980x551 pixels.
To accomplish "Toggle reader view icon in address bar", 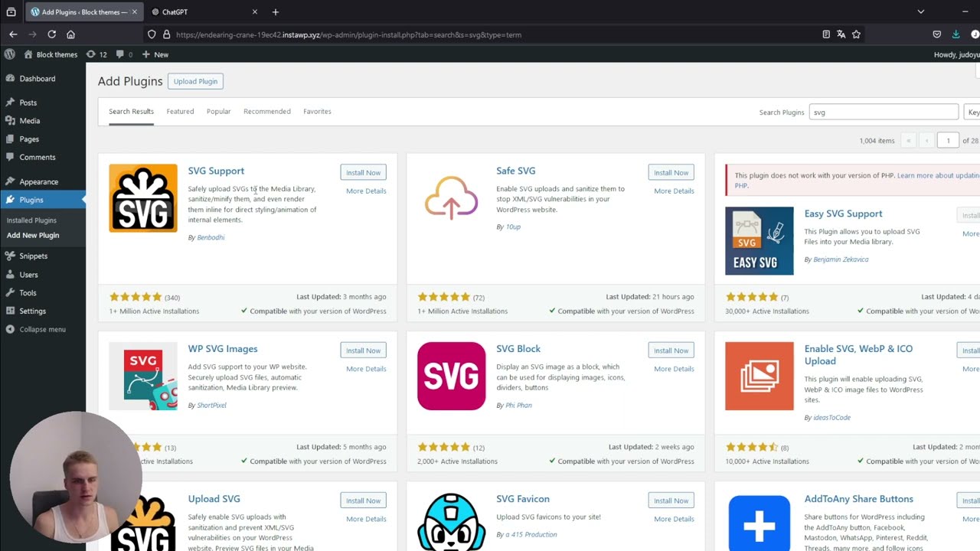I will point(825,34).
